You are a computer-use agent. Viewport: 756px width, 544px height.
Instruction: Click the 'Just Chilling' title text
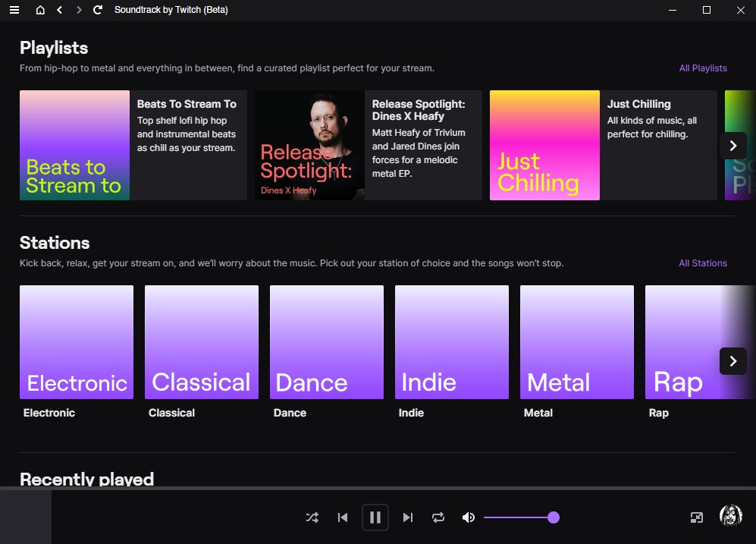[638, 104]
